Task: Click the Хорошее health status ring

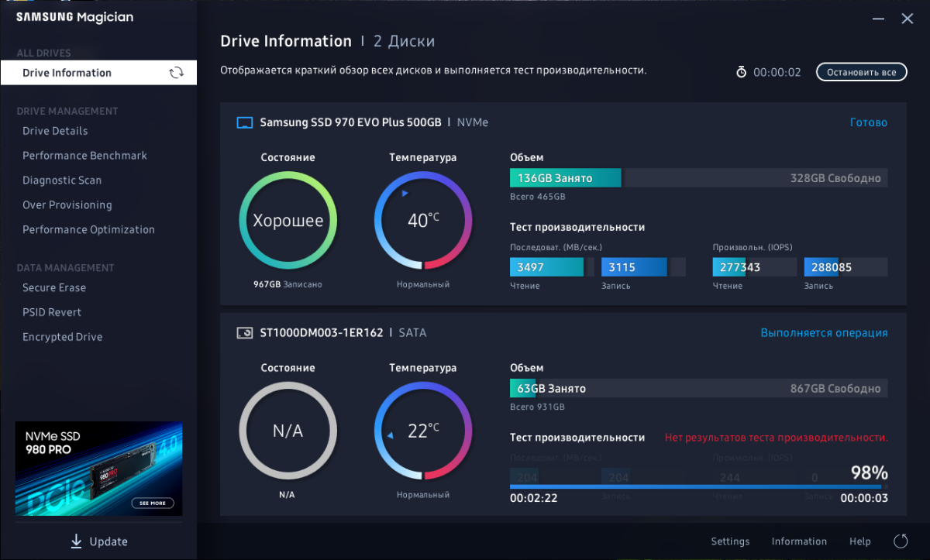Action: [x=288, y=220]
